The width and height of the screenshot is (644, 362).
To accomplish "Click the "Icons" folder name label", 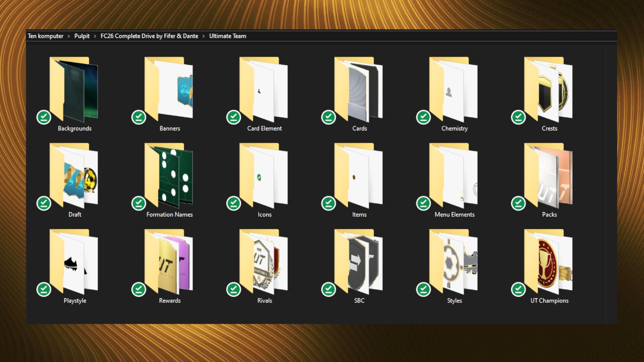I will (264, 214).
